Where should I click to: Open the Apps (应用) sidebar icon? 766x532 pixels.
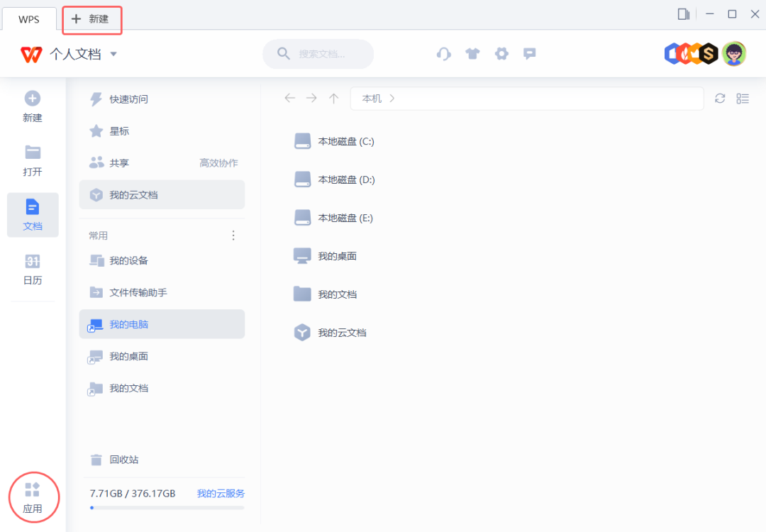(33, 497)
